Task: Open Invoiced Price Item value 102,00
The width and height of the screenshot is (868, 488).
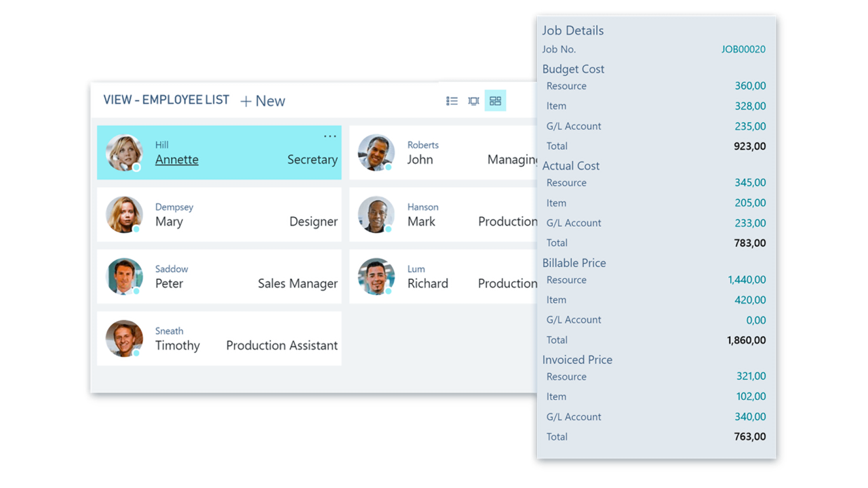Action: point(751,396)
